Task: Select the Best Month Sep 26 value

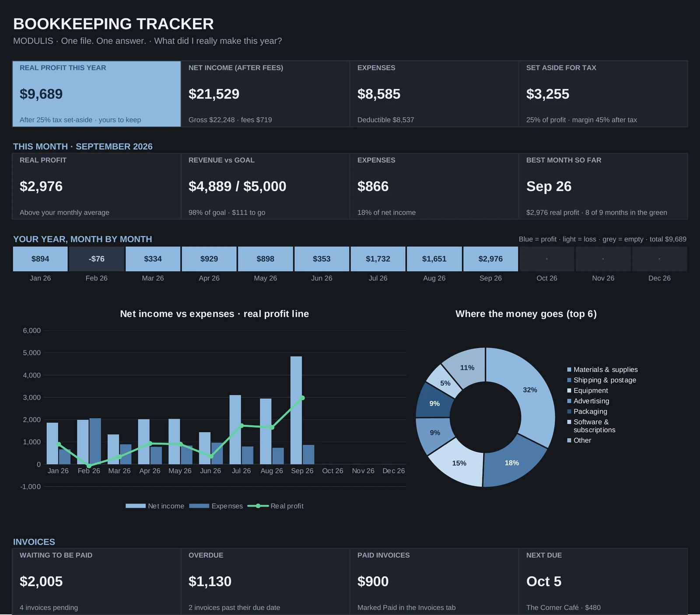Action: click(x=549, y=186)
